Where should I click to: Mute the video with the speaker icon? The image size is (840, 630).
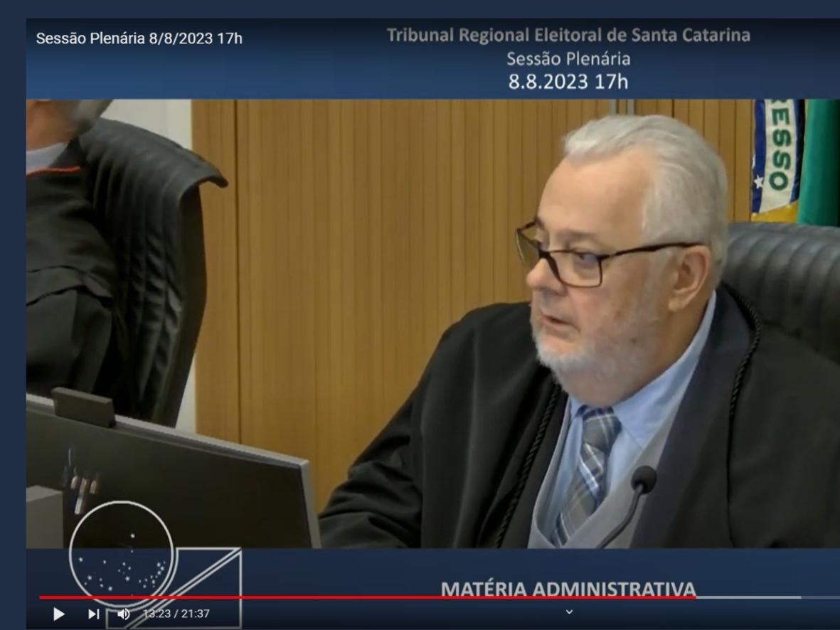[124, 614]
